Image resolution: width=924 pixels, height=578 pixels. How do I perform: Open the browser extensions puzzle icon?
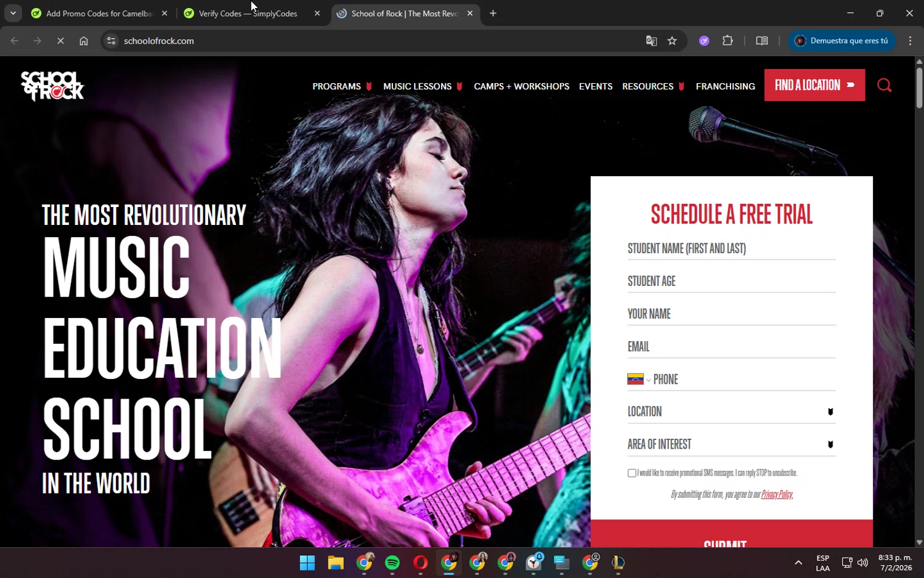click(727, 41)
